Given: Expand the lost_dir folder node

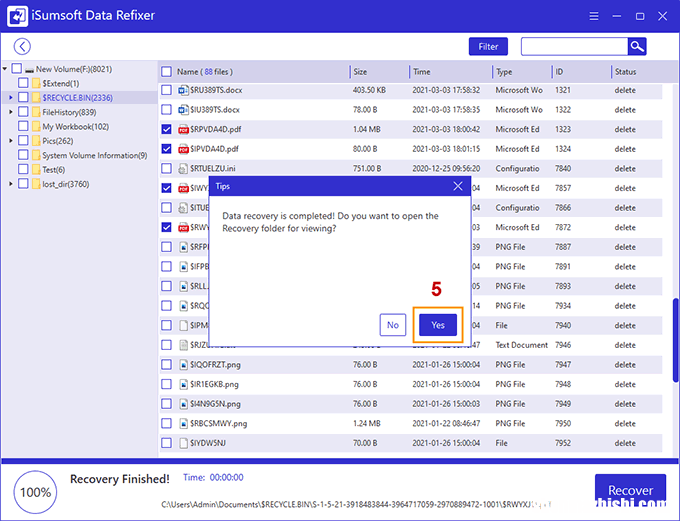Looking at the screenshot, I should click(11, 184).
